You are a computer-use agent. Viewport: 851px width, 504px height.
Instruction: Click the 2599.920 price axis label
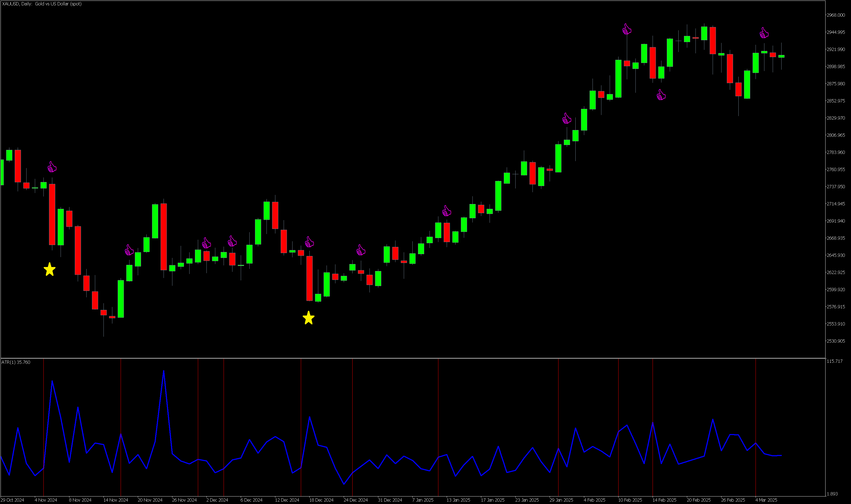click(x=836, y=289)
